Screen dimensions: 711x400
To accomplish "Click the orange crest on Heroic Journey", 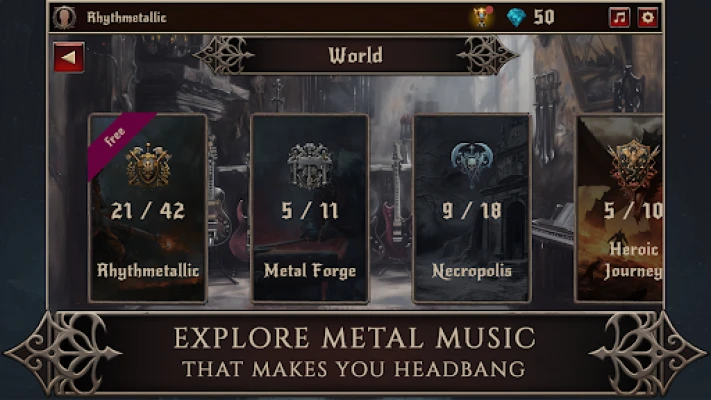I will point(633,163).
